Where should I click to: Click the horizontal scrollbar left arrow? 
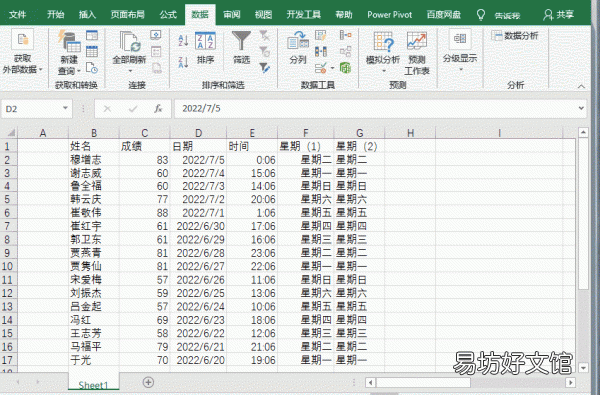[x=370, y=382]
